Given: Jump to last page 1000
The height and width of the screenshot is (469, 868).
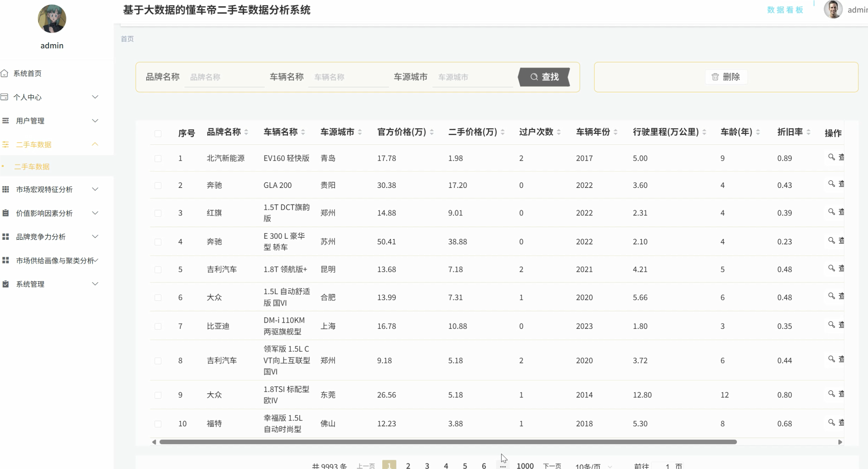Looking at the screenshot, I should click(525, 466).
